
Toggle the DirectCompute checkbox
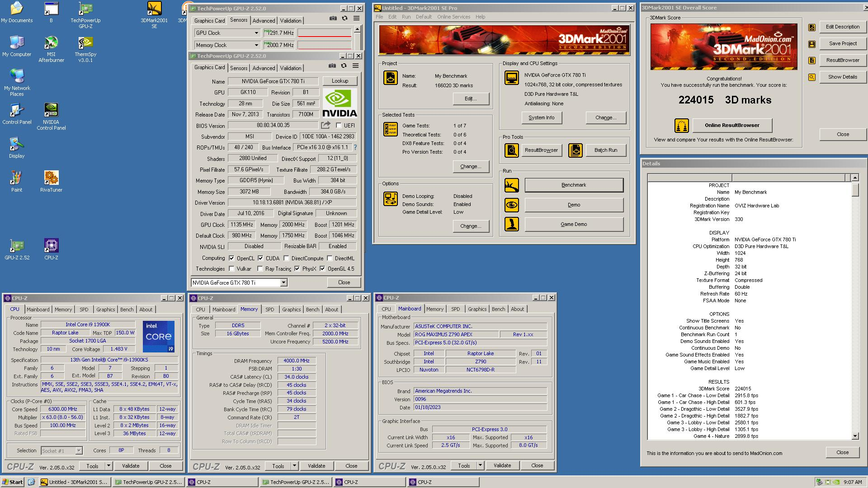click(x=286, y=258)
